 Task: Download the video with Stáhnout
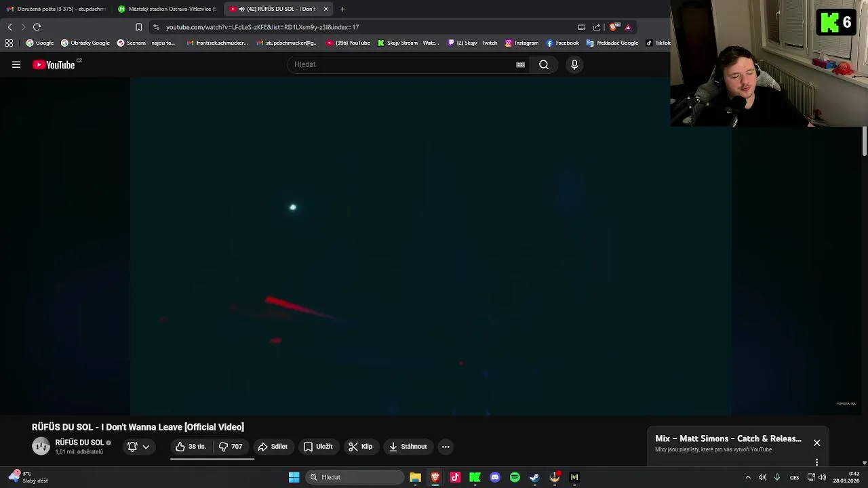408,447
